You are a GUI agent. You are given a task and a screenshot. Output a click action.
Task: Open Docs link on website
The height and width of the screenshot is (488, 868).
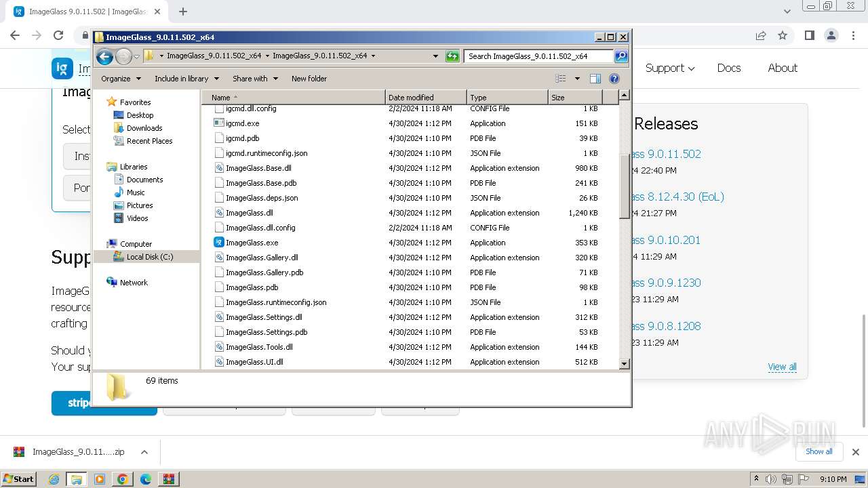pos(729,68)
